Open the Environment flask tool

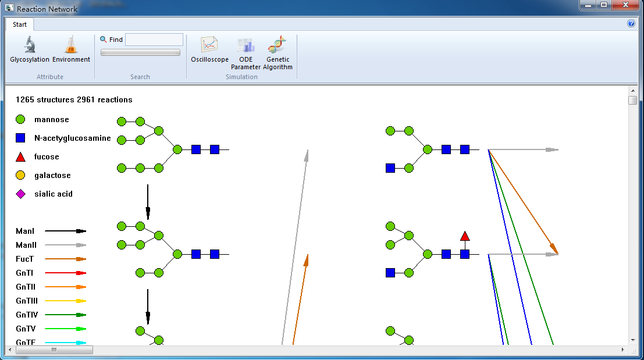click(71, 49)
